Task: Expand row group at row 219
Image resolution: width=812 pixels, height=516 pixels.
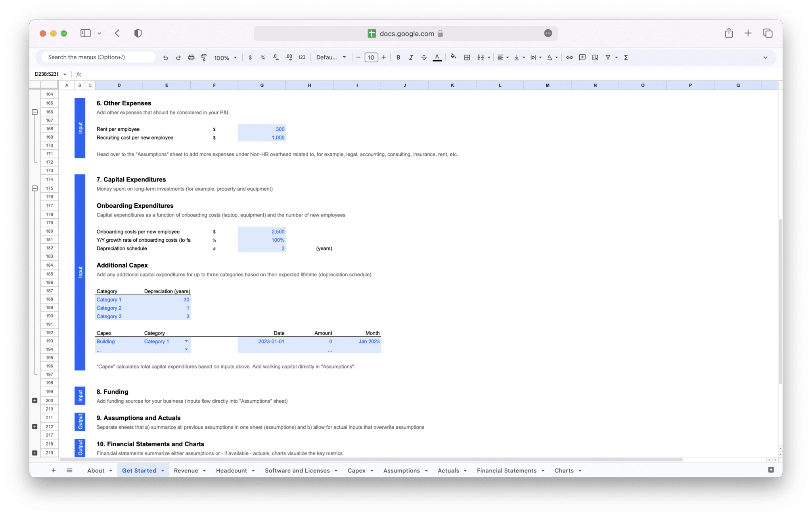Action: 35,453
